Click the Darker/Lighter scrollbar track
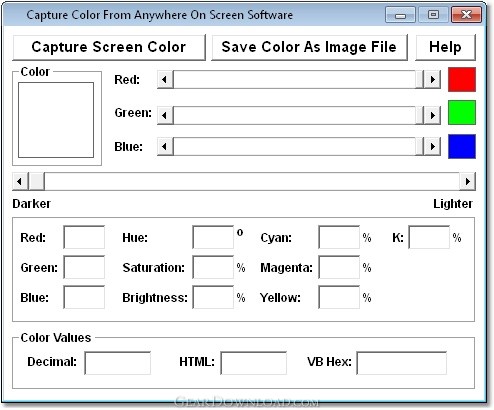This screenshot has height=410, width=494. tap(252, 181)
